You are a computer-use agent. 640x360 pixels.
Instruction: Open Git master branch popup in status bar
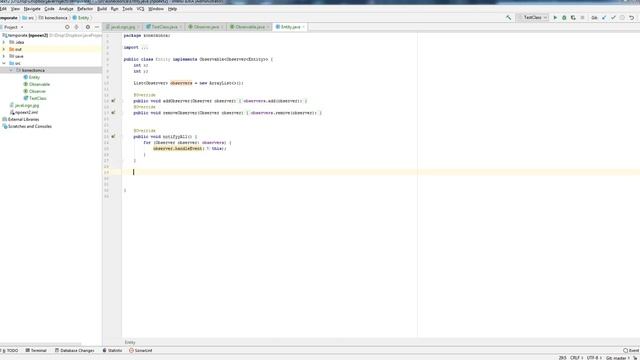click(x=618, y=358)
